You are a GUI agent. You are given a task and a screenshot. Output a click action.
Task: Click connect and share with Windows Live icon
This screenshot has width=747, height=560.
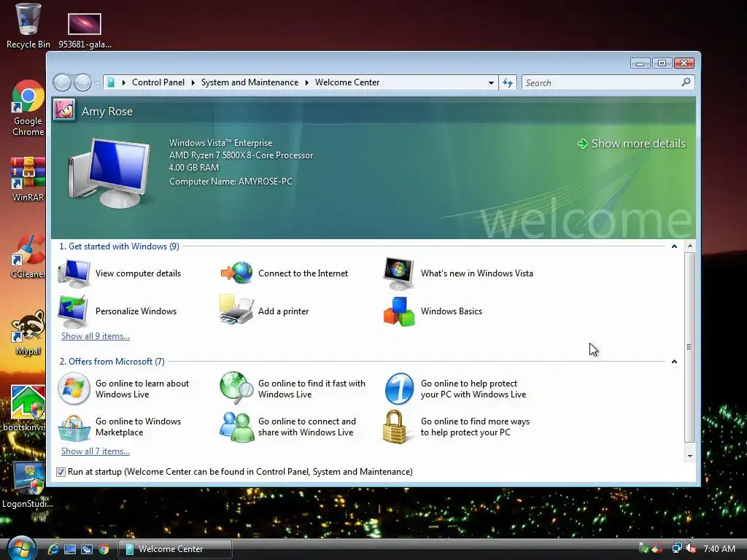(x=237, y=427)
